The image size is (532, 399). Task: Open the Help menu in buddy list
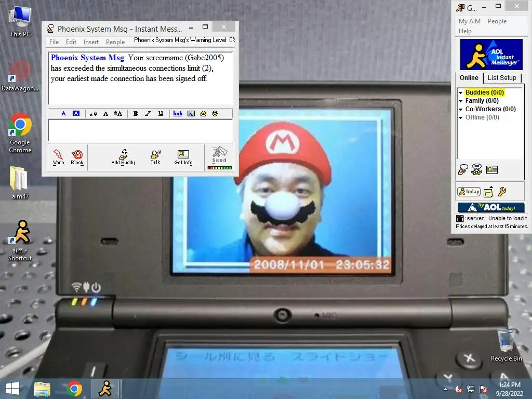coord(465,31)
